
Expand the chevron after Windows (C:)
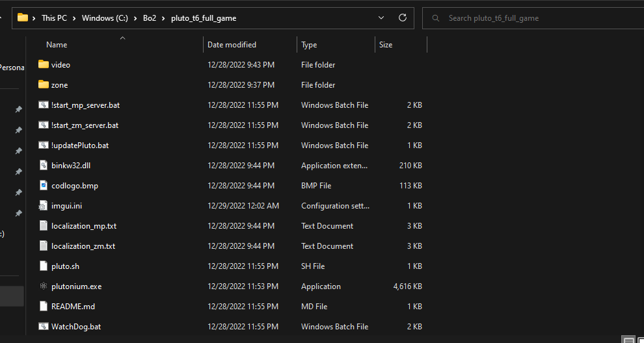135,18
